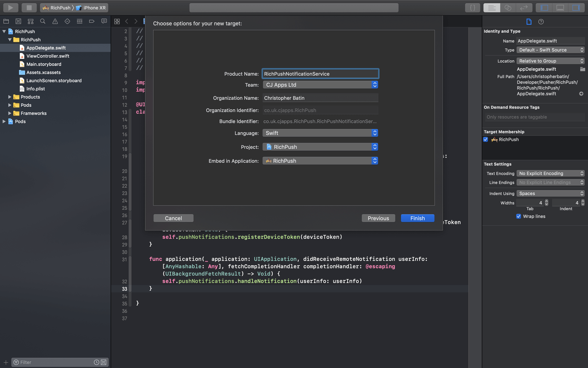
Task: Click the add (+) button in navigator
Action: 6,362
